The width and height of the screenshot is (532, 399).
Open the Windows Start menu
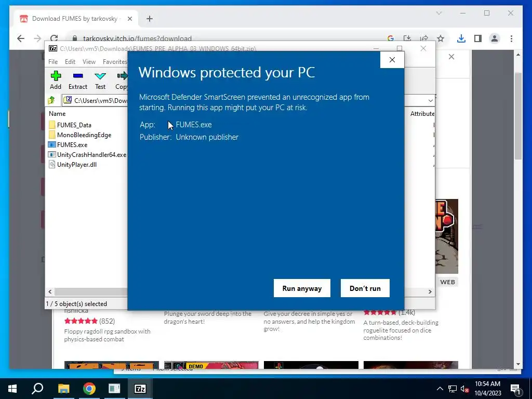point(12,389)
